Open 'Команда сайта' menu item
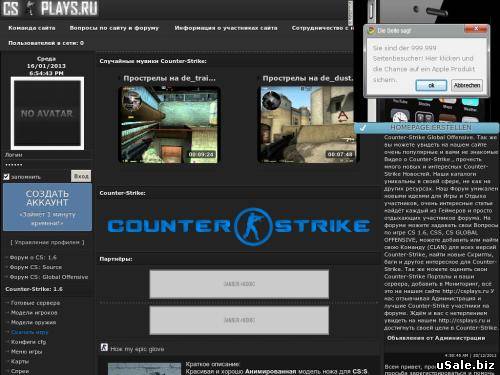 click(x=32, y=28)
